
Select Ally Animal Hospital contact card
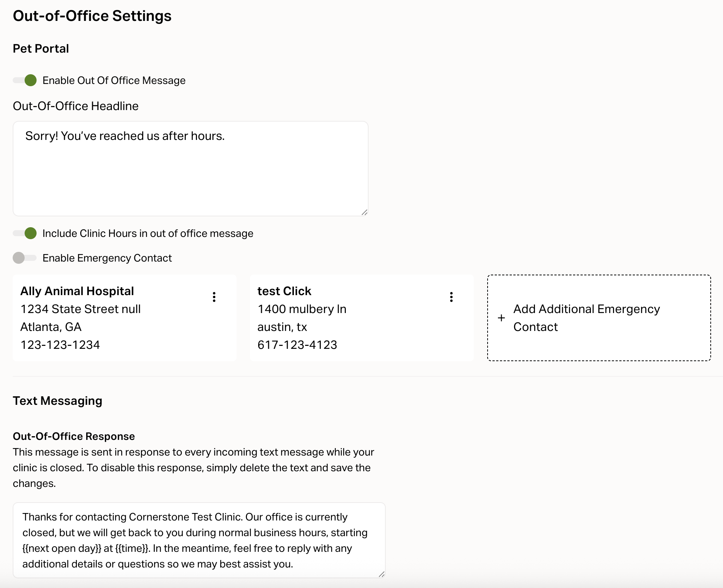[125, 318]
